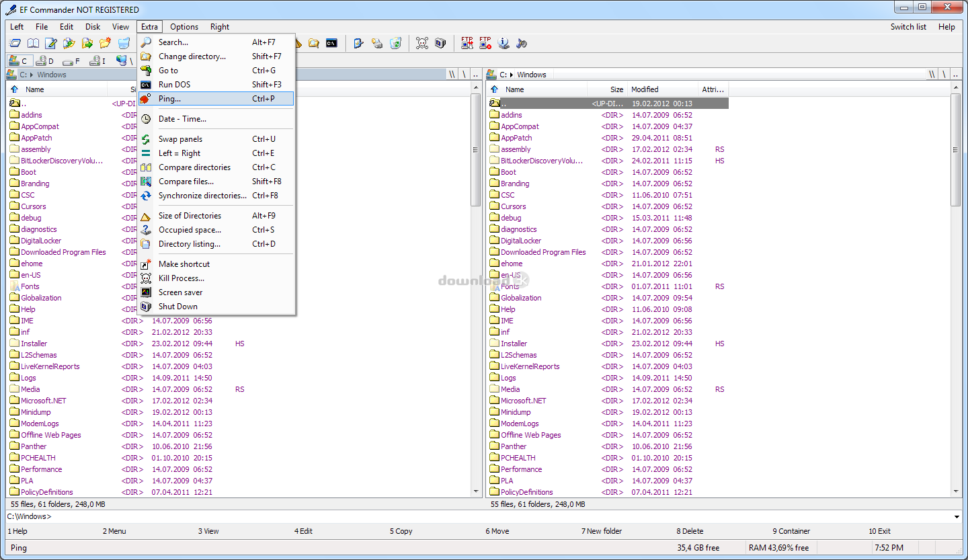
Task: Select '..' up-directory row in right panel
Action: (x=608, y=104)
